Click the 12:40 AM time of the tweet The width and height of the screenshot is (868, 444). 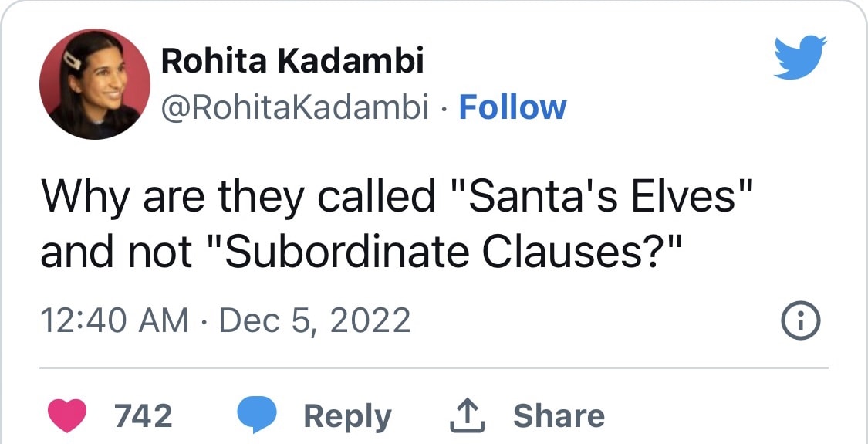click(x=114, y=320)
